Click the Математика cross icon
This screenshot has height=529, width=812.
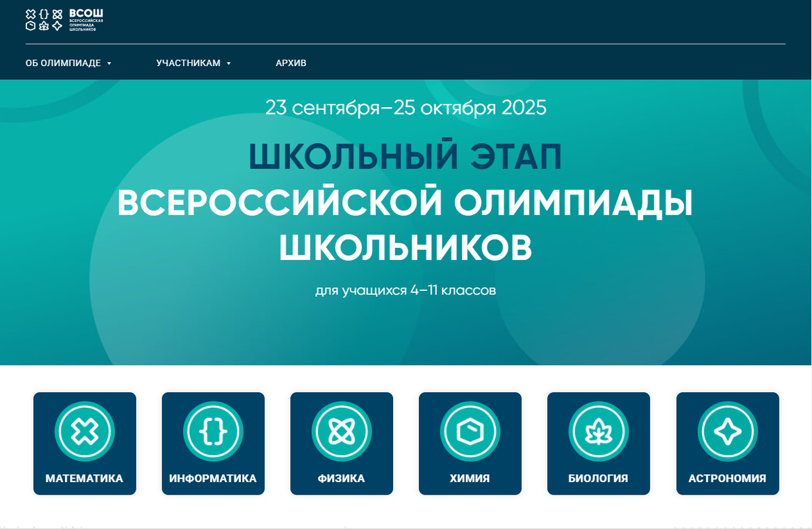click(x=85, y=432)
